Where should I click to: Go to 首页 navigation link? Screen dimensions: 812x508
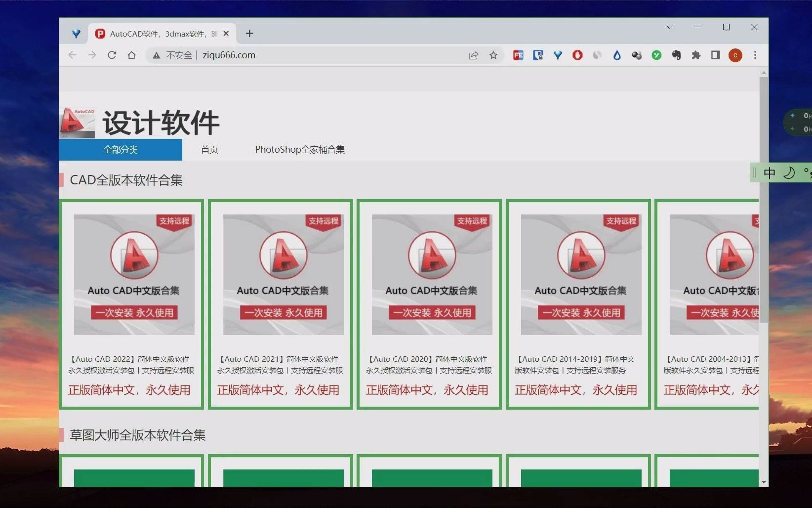pos(209,150)
